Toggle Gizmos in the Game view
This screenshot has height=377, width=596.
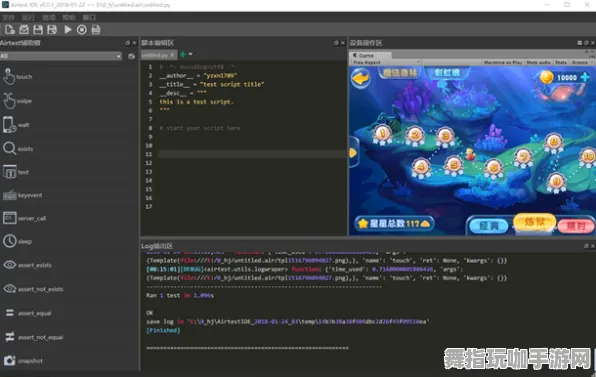pyautogui.click(x=580, y=62)
